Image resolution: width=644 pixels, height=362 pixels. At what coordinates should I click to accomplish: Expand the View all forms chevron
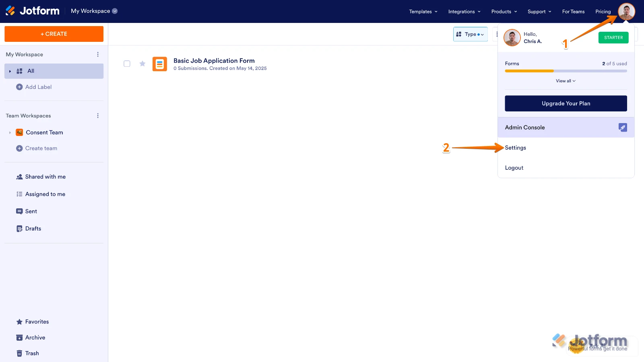(x=566, y=81)
